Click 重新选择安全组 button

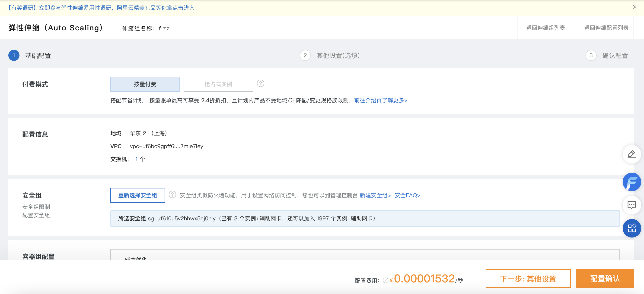[x=137, y=195]
